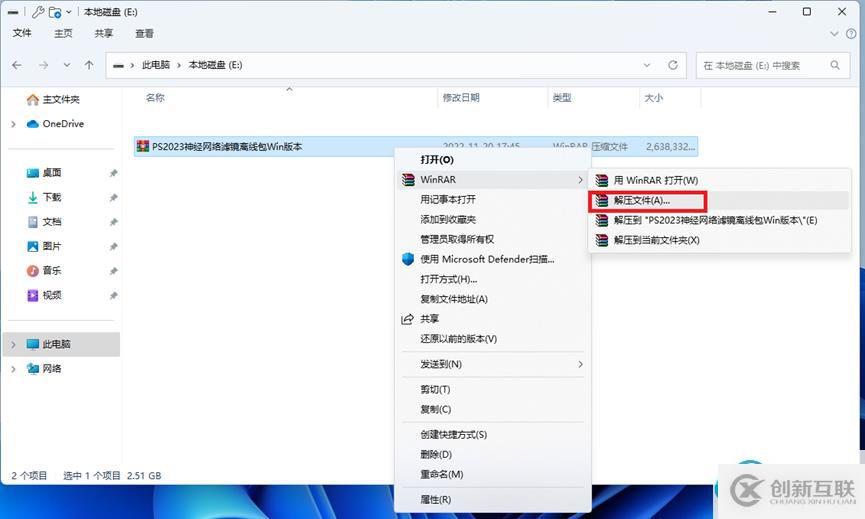Screen dimensions: 865x519
Task: Expand the 网络 tree node
Action: (x=13, y=369)
